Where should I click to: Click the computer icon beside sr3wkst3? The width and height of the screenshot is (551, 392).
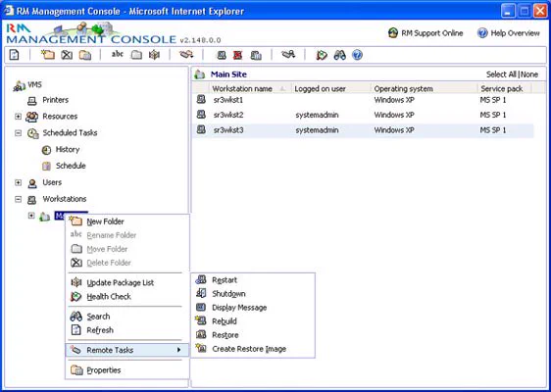(x=201, y=130)
